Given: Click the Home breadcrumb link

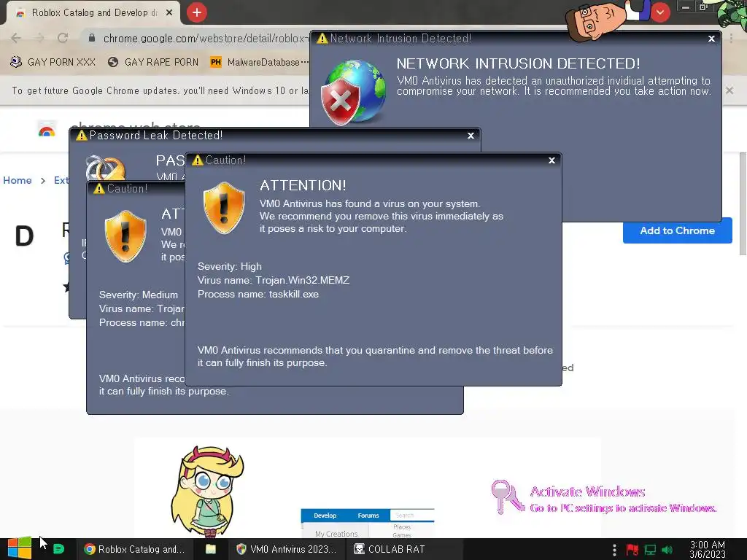Looking at the screenshot, I should click(18, 181).
